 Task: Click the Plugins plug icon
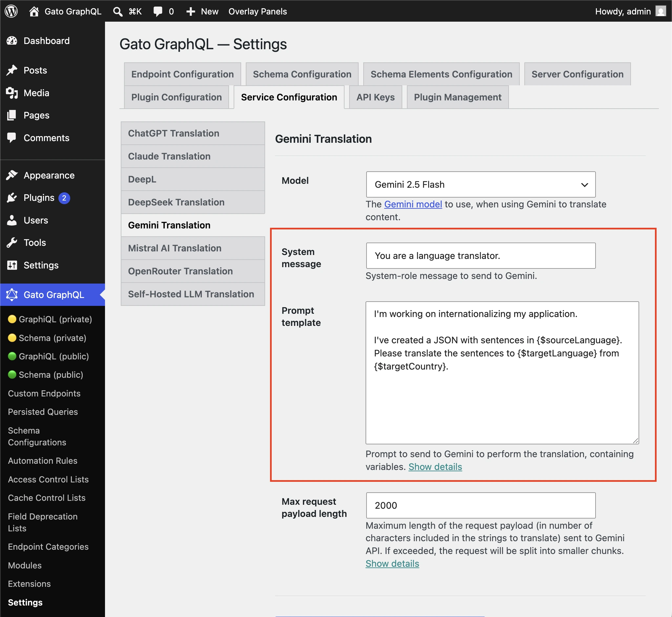12,198
